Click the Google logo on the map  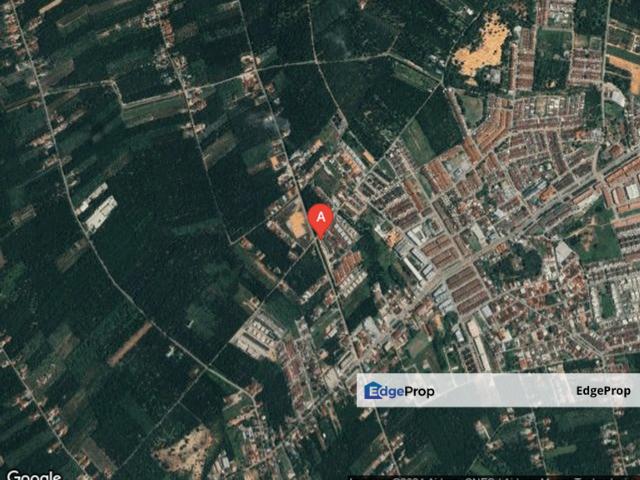[x=34, y=475]
